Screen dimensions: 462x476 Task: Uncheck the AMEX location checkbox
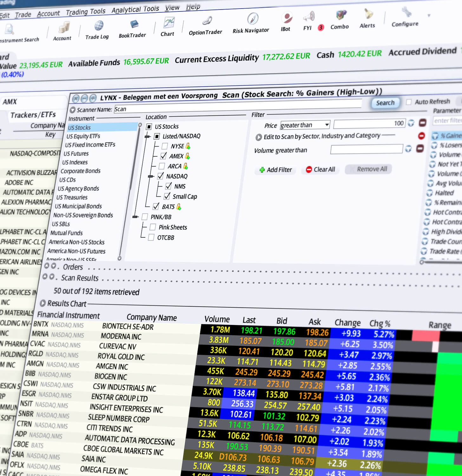[163, 156]
